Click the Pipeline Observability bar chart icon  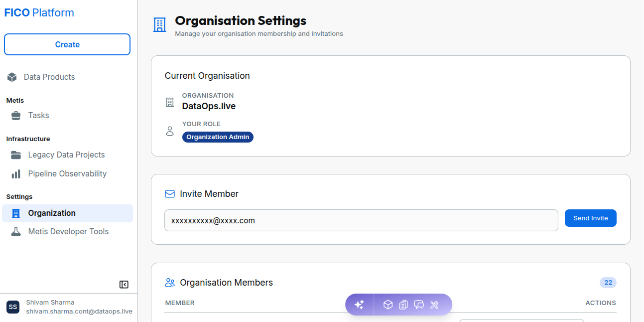tap(16, 174)
